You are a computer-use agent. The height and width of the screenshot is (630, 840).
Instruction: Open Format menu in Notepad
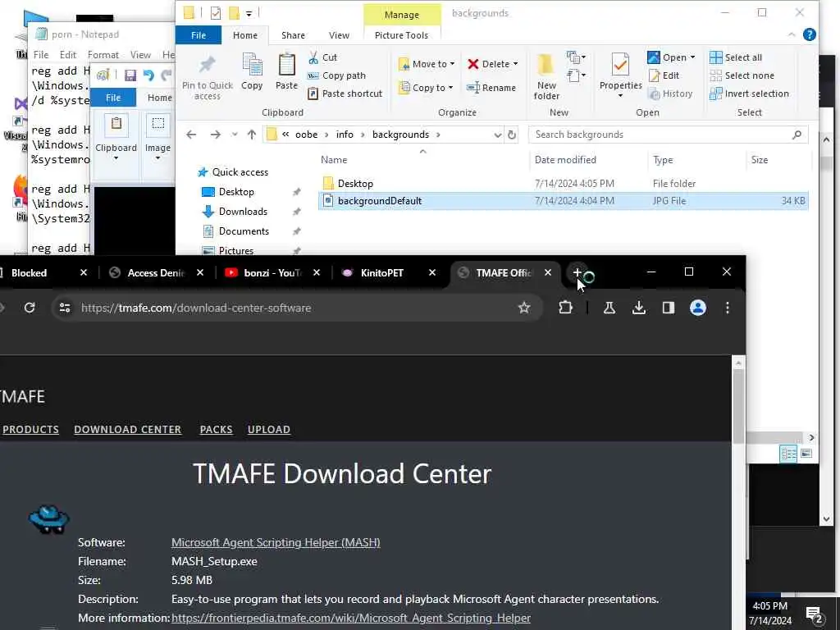click(x=103, y=55)
